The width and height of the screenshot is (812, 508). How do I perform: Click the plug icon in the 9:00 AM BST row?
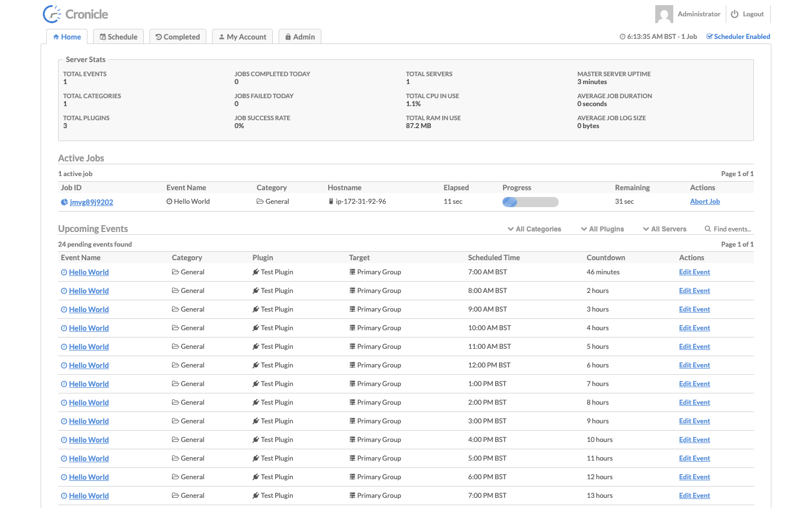pos(256,309)
